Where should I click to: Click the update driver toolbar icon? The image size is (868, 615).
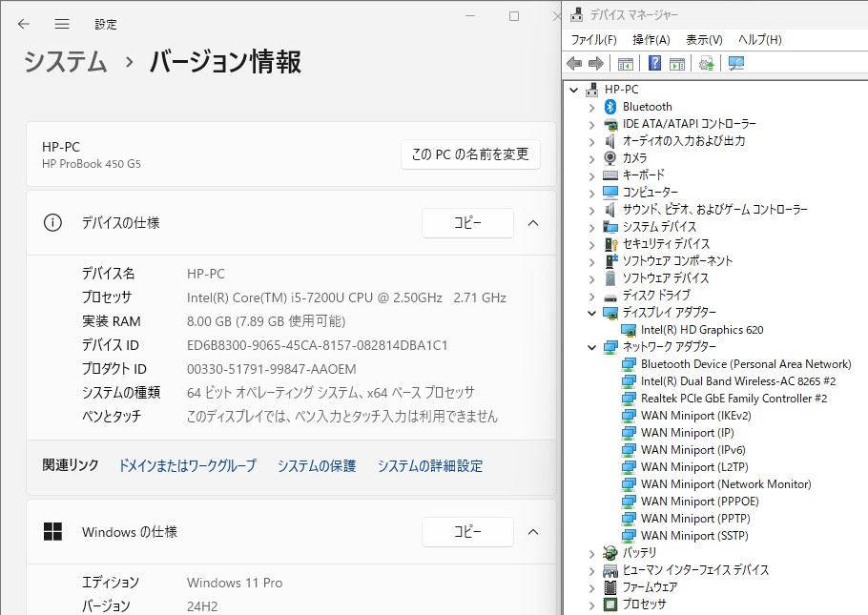point(707,64)
